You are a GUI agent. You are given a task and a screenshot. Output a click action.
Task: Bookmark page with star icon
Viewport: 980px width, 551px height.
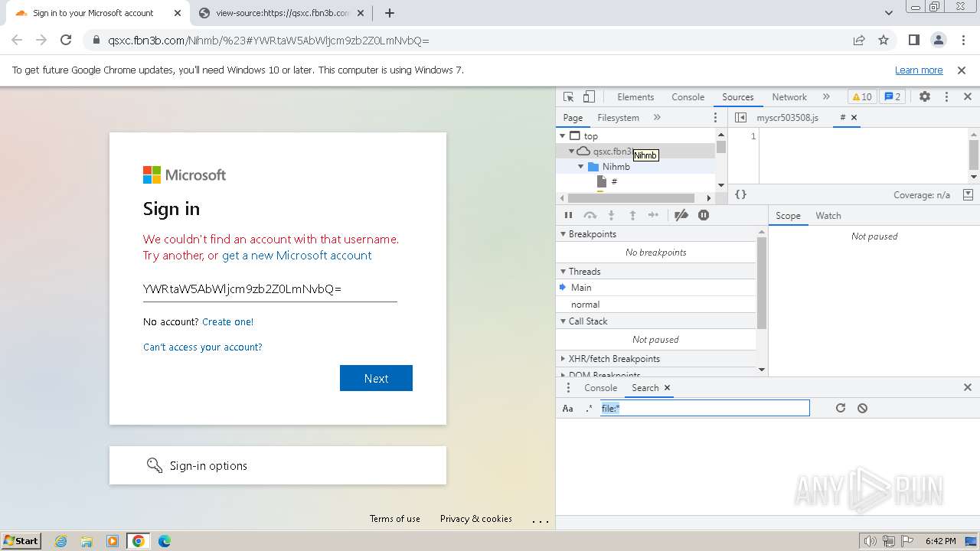pos(884,41)
